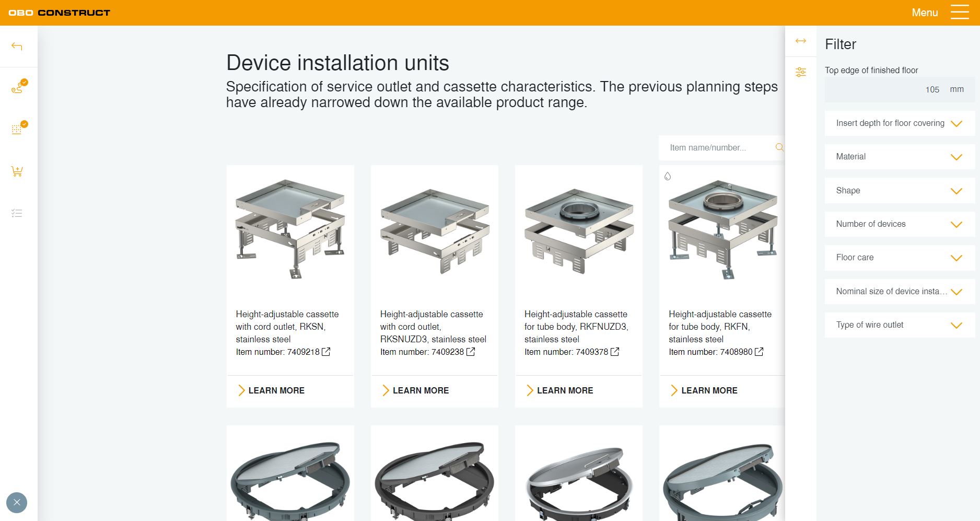Open the Menu label in header

(x=925, y=13)
